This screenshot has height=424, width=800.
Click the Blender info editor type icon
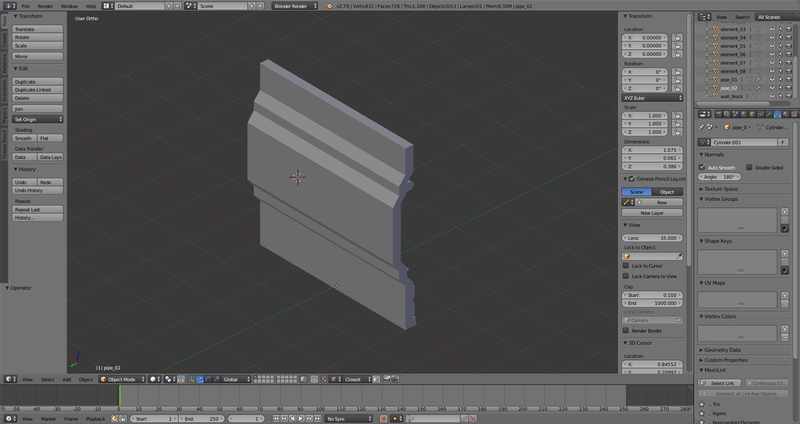point(8,6)
